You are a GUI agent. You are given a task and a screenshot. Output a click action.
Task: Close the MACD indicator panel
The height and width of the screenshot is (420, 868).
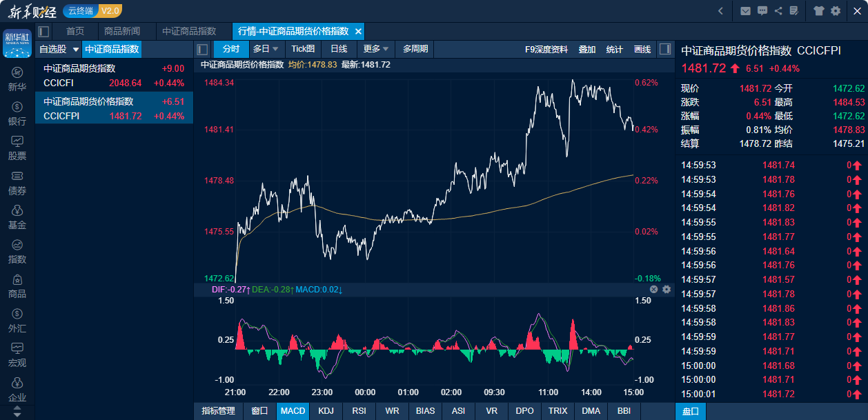pyautogui.click(x=653, y=290)
